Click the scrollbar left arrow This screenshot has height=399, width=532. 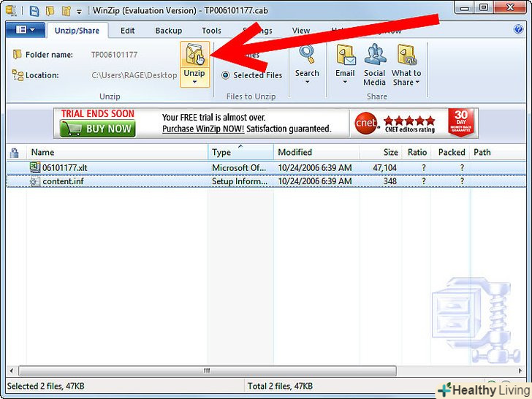[12, 370]
